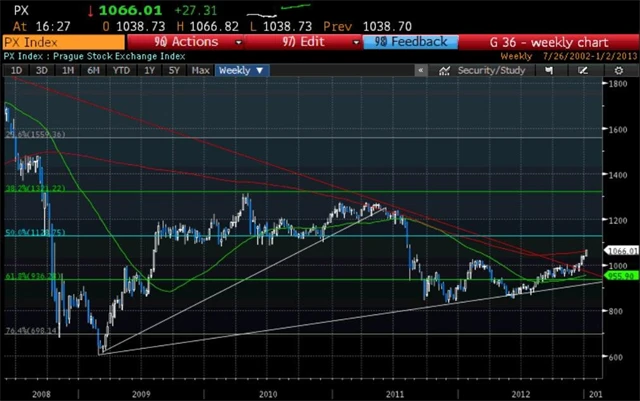Click the 2011 label on time axis
The image size is (640, 401).
[395, 394]
